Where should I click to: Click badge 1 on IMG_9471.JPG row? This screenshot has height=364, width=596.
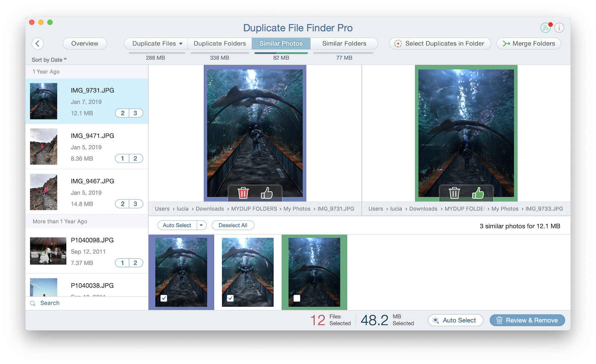tap(122, 159)
